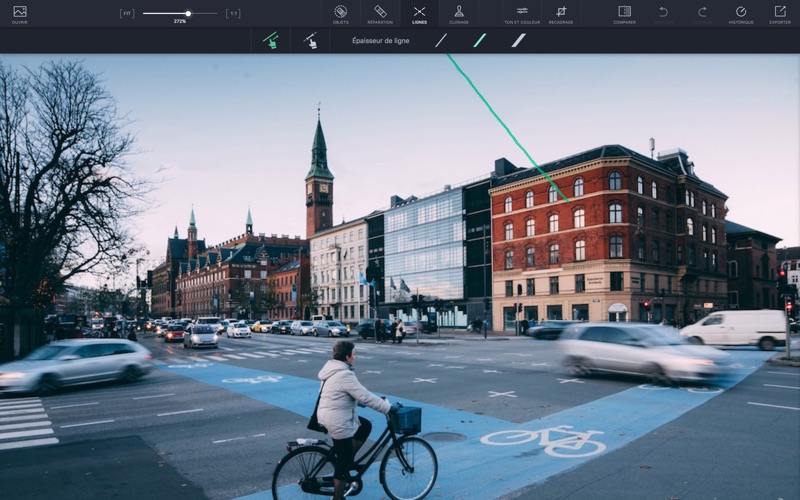Open Ton et Couleur adjustments
Viewport: 800px width, 500px height.
click(521, 13)
